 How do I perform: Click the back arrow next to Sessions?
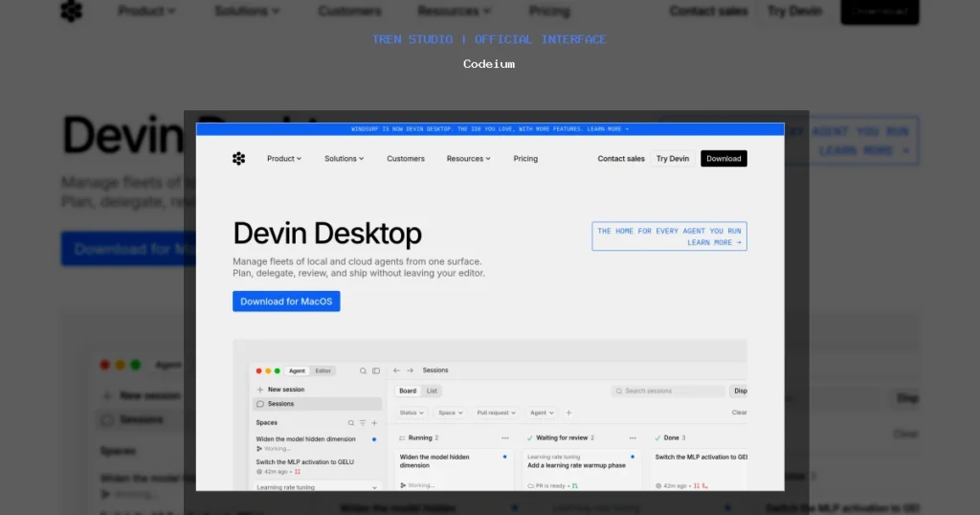click(x=397, y=370)
